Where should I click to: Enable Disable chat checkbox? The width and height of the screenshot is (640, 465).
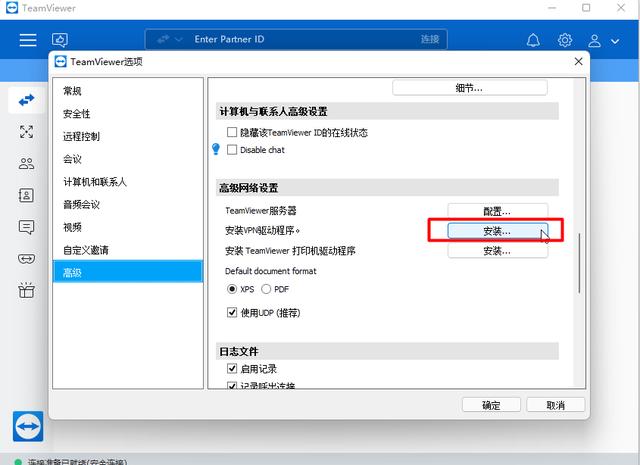point(232,150)
